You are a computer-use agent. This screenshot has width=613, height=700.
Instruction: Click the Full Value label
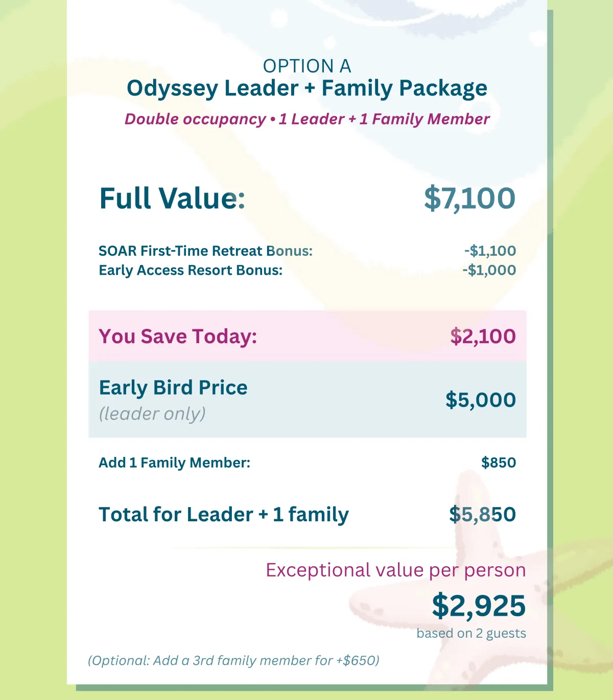point(172,198)
